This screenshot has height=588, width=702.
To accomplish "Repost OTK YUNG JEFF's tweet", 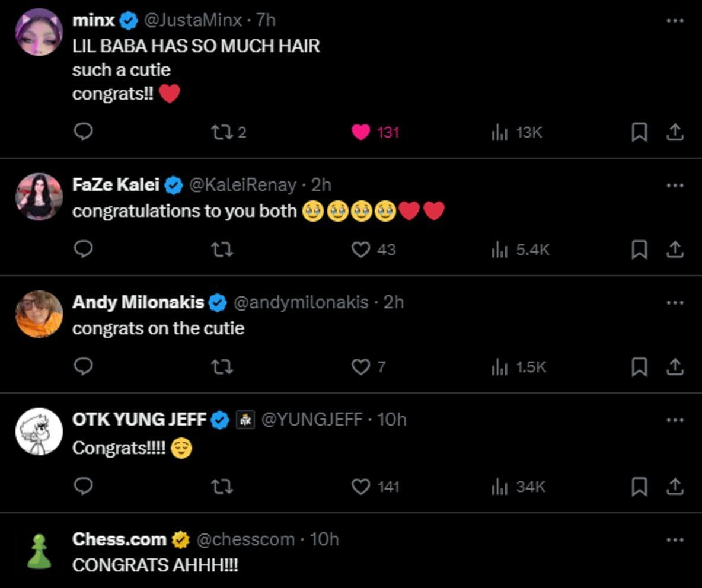I will tap(222, 487).
